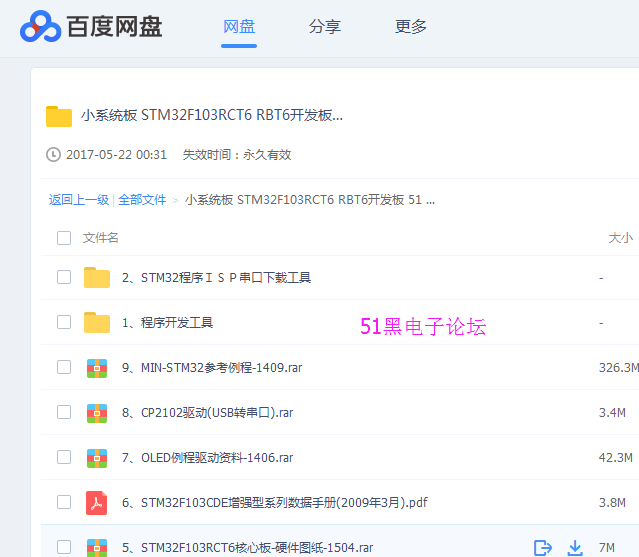Open file 8、CP2102驱动(USB转串口).rar
The height and width of the screenshot is (557, 639).
[x=207, y=413]
